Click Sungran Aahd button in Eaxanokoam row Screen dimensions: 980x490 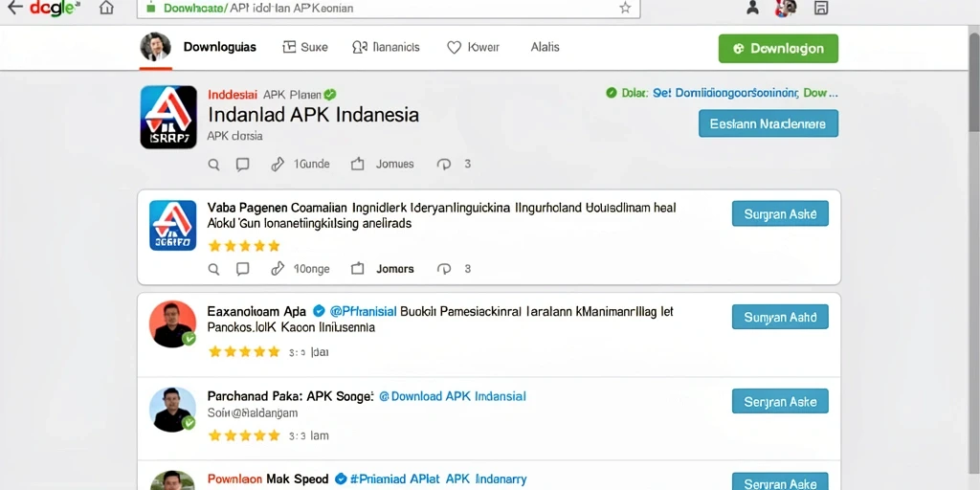click(x=780, y=317)
